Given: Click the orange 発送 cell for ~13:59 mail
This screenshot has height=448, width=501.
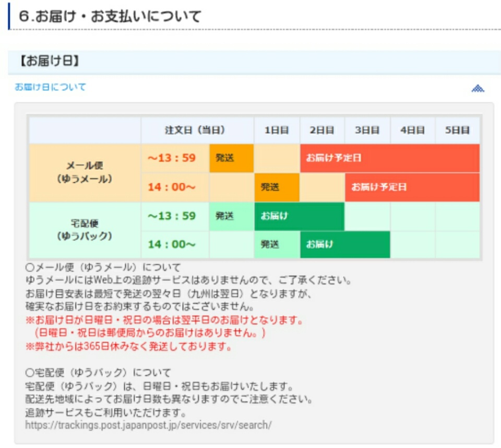Looking at the screenshot, I should [x=232, y=158].
